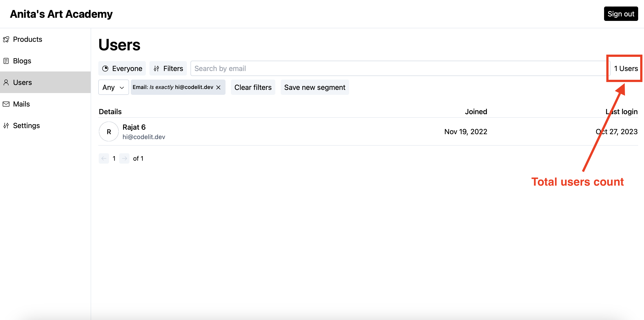
Task: Click the Sign out button
Action: 621,14
